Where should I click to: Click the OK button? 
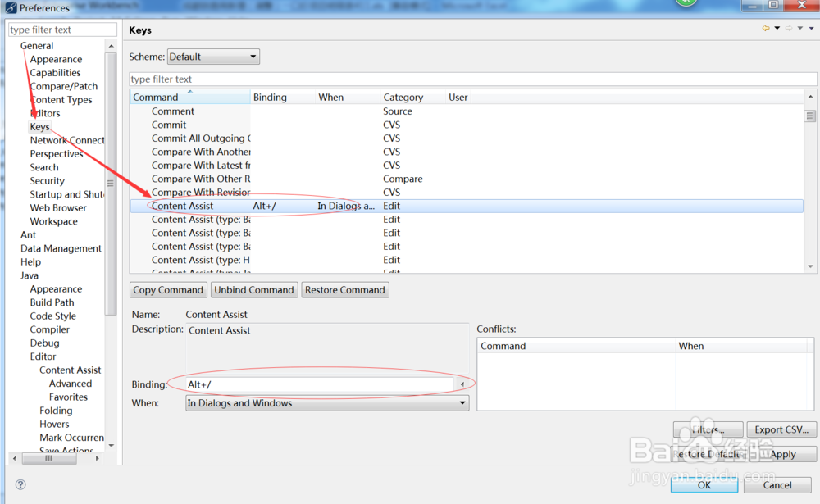[x=704, y=484]
